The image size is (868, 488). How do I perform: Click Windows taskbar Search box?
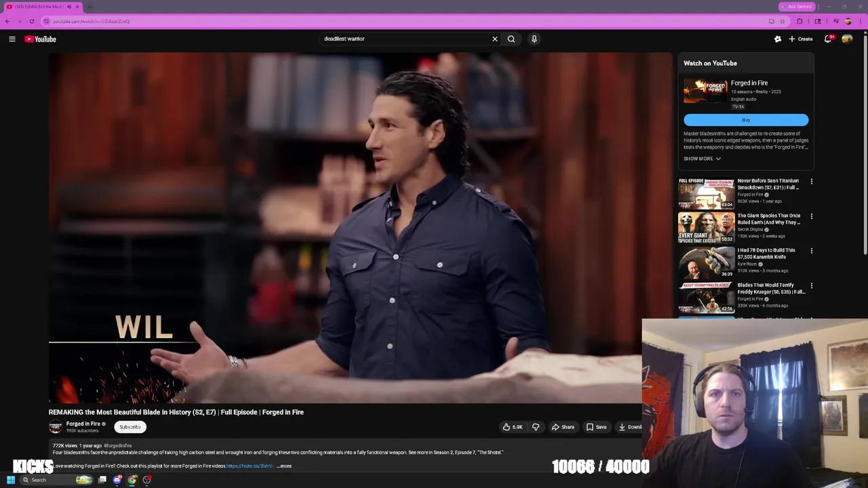click(x=58, y=480)
